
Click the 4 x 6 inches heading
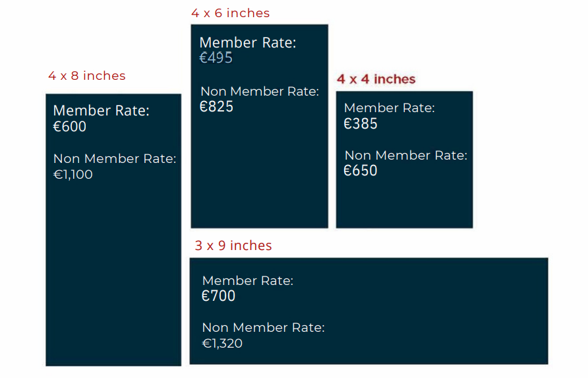tap(231, 13)
